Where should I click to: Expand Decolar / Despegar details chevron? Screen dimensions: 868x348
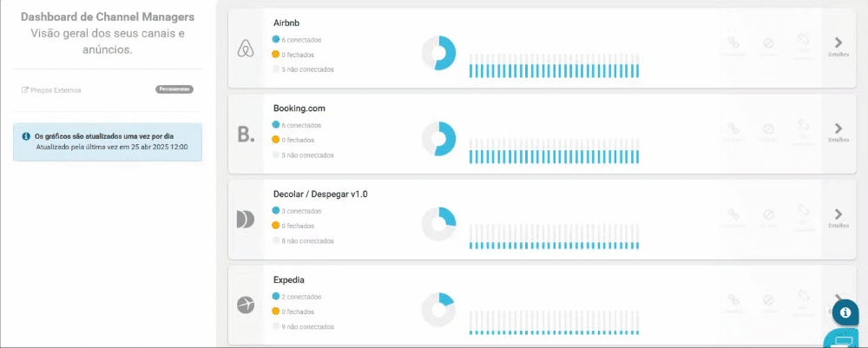coord(838,213)
